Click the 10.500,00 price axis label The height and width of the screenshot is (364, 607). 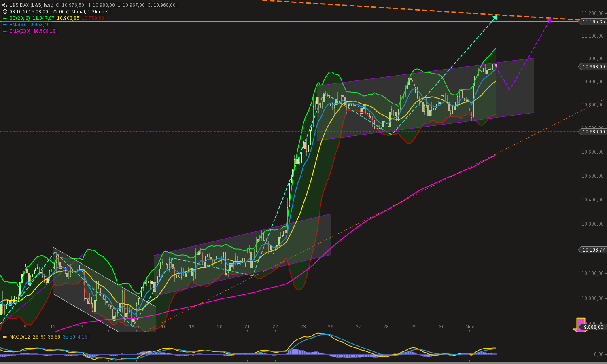(x=593, y=176)
